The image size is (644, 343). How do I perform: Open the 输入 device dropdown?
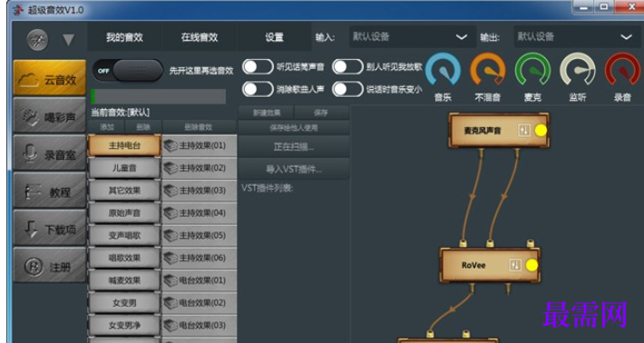click(412, 37)
